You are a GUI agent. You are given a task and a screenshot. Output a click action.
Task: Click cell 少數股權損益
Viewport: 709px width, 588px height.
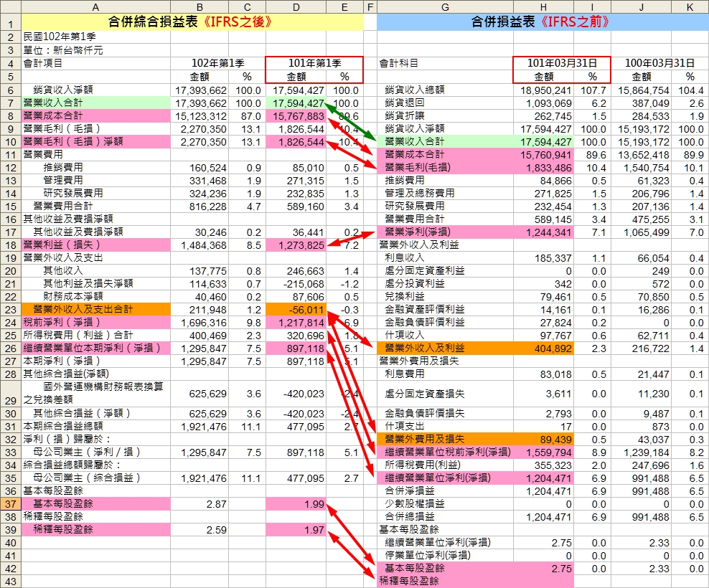point(445,503)
